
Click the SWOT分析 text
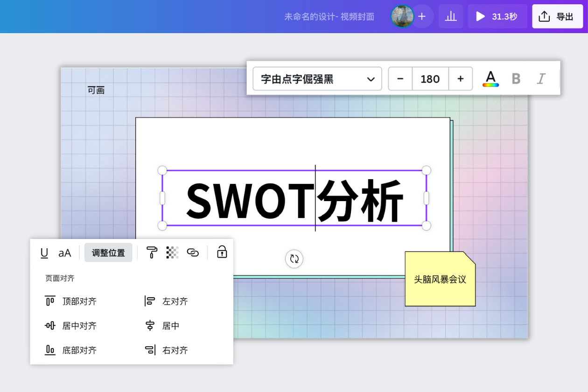pos(294,201)
